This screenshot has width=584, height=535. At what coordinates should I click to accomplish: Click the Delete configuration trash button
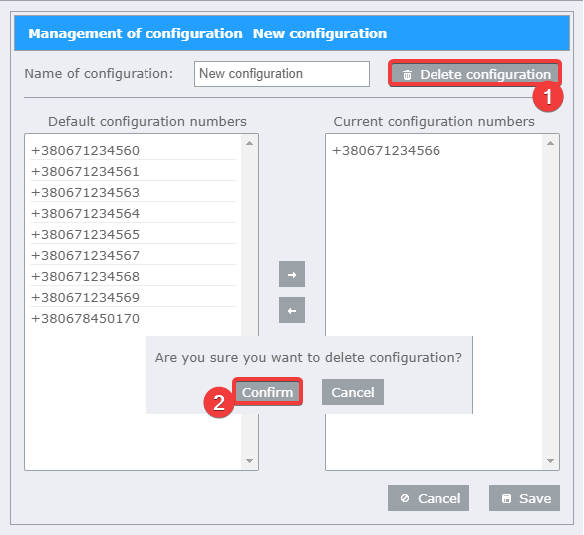(475, 74)
